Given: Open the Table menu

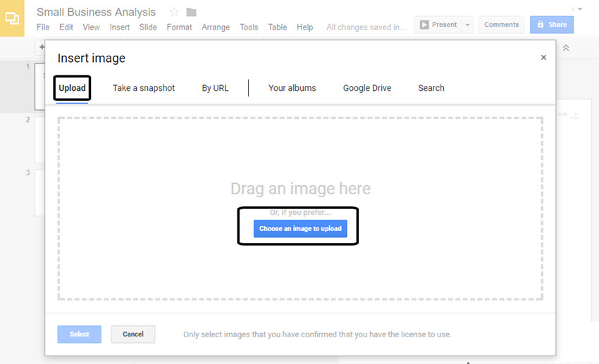Looking at the screenshot, I should [278, 27].
